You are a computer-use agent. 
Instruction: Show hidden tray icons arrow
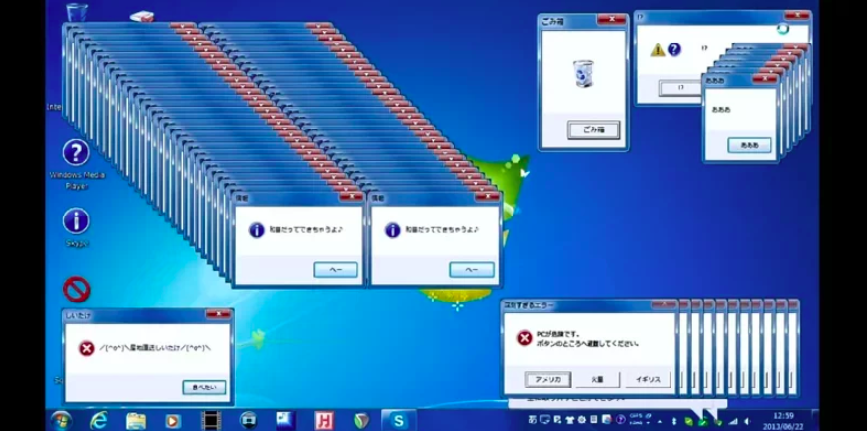662,421
